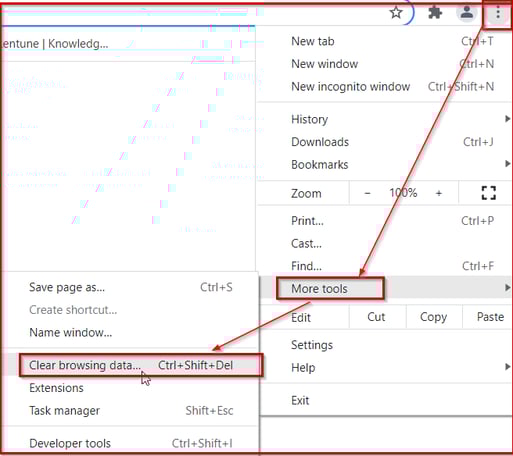Screen dimensions: 513x456
Task: Increase zoom with the plus button
Action: click(439, 193)
